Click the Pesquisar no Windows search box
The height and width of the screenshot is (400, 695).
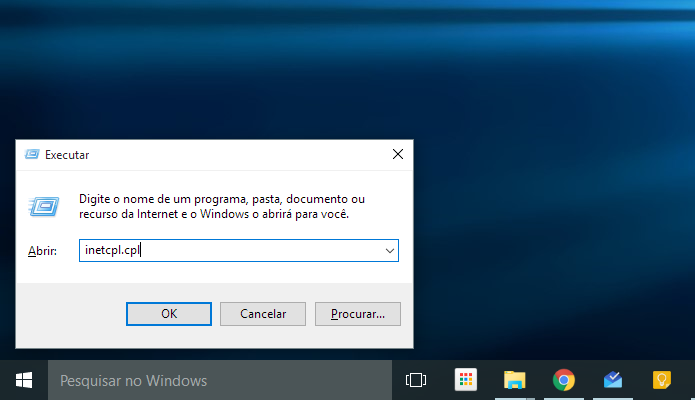(220, 380)
